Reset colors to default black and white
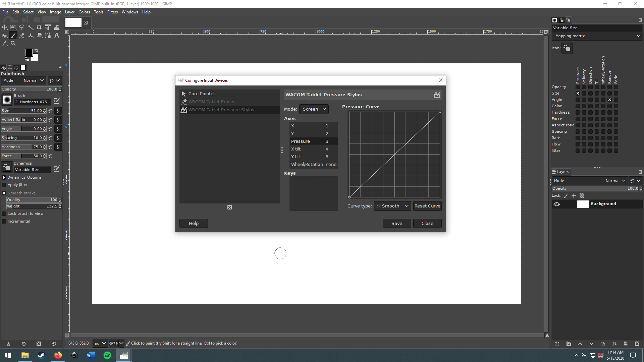Screen dimensions: 644x362 [x=26, y=59]
